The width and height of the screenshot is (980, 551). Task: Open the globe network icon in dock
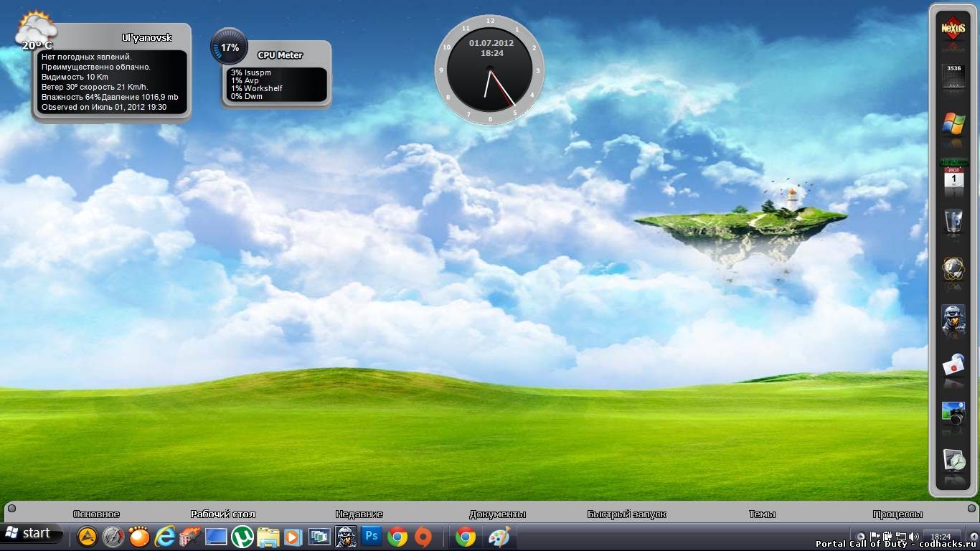(953, 269)
